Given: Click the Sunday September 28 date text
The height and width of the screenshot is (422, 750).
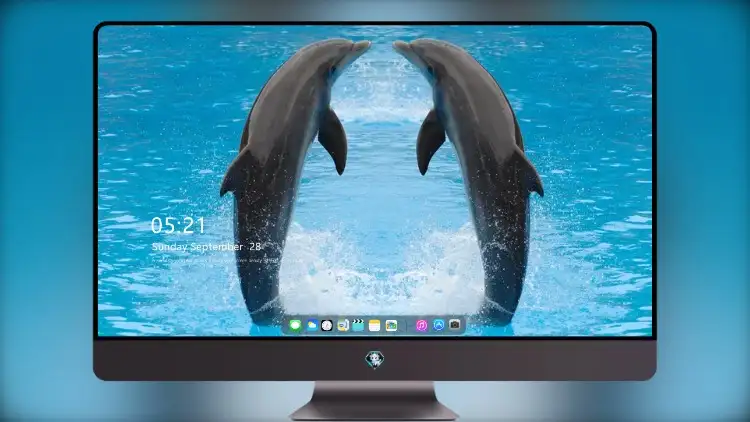Looking at the screenshot, I should pos(206,246).
